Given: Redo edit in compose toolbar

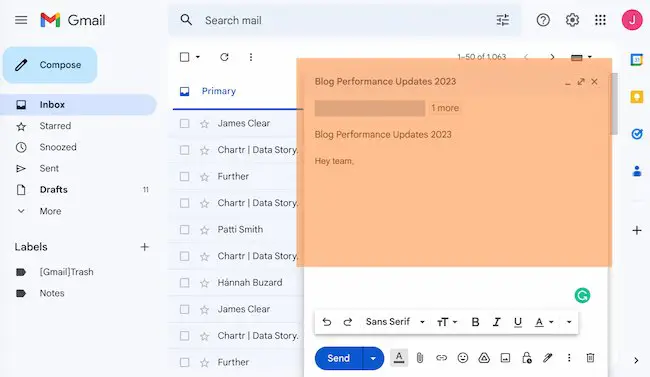Looking at the screenshot, I should [348, 322].
